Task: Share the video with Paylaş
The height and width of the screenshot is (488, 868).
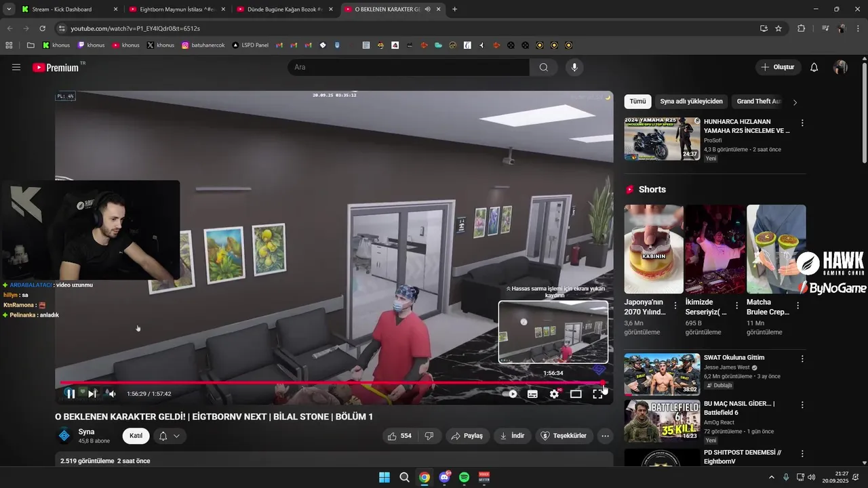Action: 467,436
